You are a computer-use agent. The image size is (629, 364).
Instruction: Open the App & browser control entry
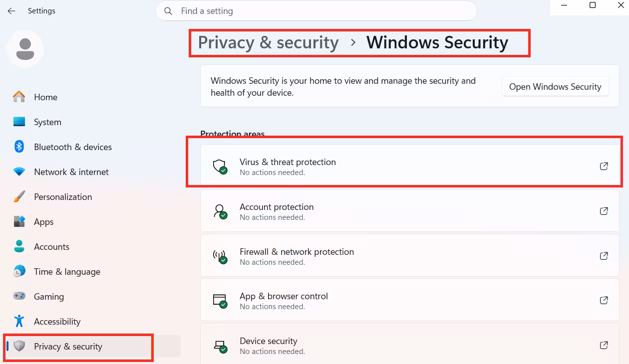pyautogui.click(x=409, y=301)
